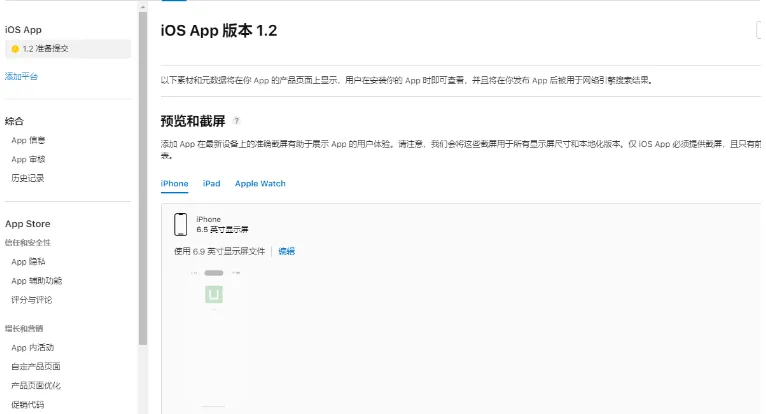The image size is (766, 414).
Task: Click the sidebar scrollbar up arrow
Action: (143, 7)
